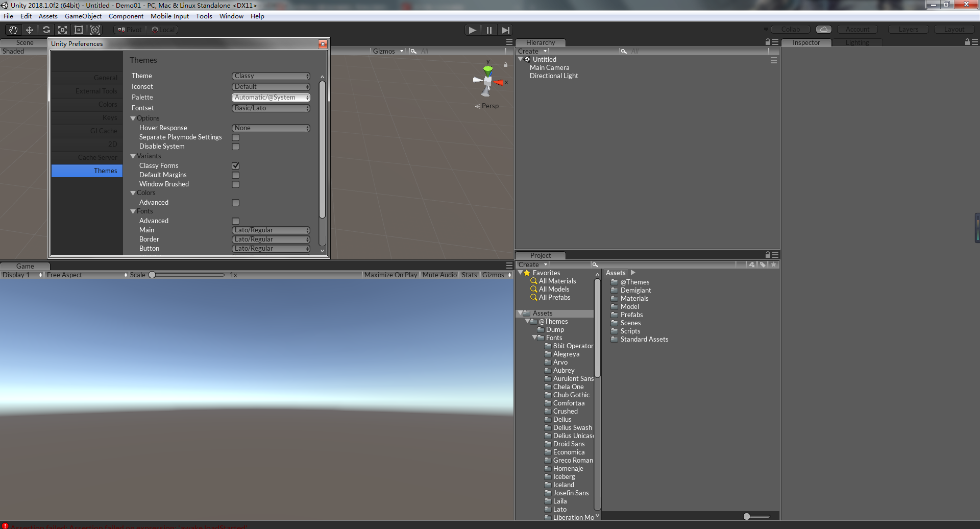Open the Theme dropdown showing Classy

271,76
